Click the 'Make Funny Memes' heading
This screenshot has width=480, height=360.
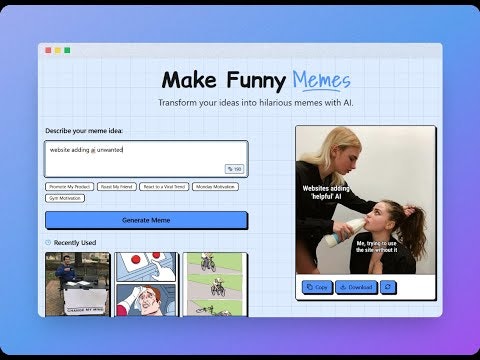pyautogui.click(x=256, y=80)
